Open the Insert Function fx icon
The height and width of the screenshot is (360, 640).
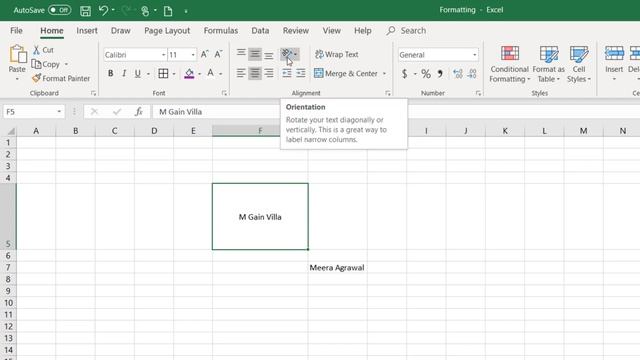click(139, 111)
